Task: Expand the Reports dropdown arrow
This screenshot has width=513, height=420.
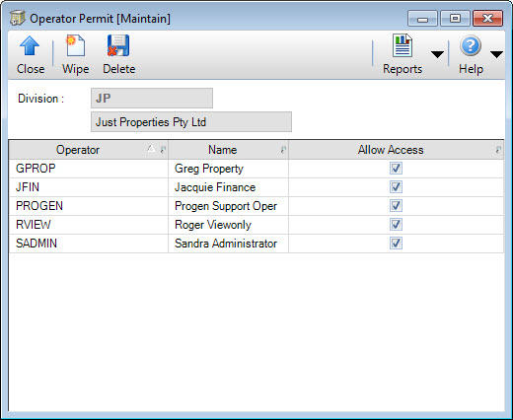Action: point(437,54)
